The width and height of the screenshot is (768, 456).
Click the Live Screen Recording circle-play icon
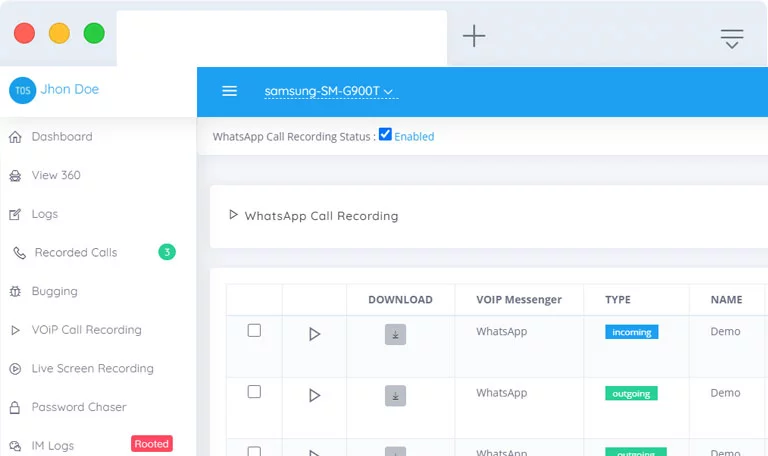[15, 369]
